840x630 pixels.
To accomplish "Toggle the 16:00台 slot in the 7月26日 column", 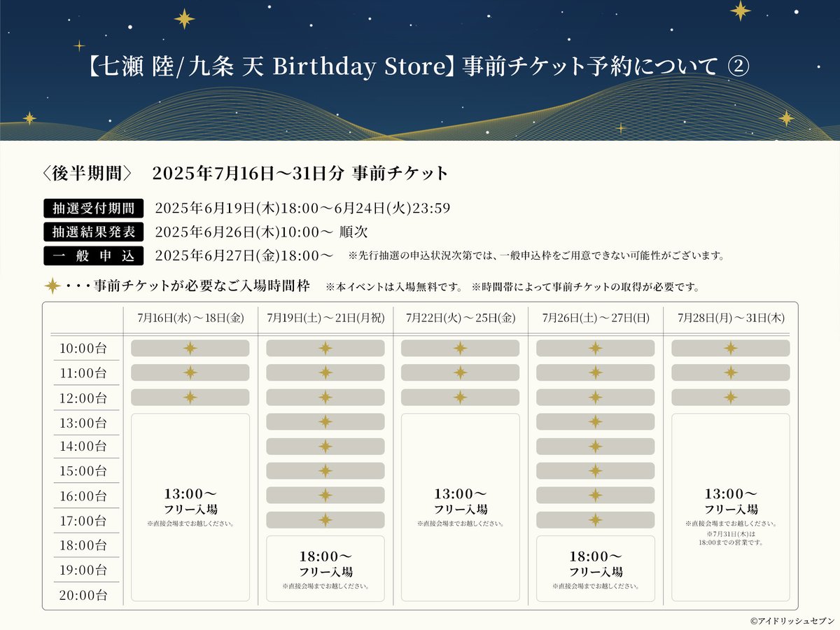I will [x=595, y=496].
